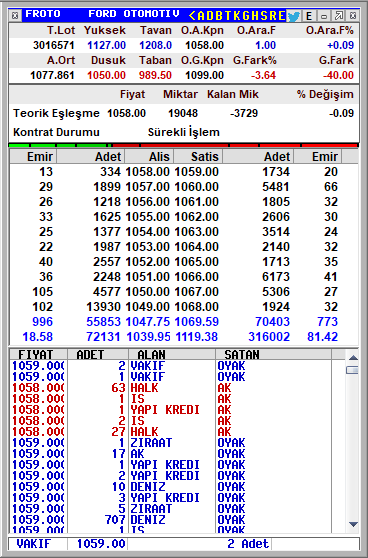Select best ask price 1059.00 in depth

196,172
